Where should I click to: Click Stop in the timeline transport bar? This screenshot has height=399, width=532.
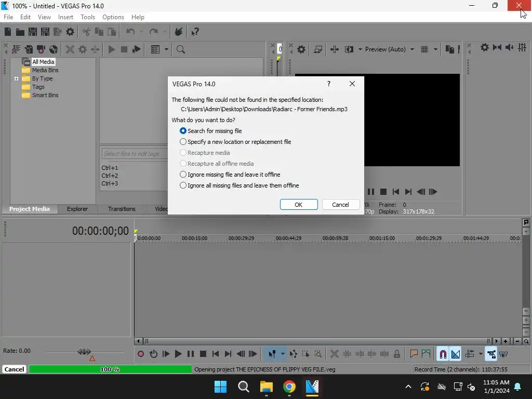(x=203, y=354)
